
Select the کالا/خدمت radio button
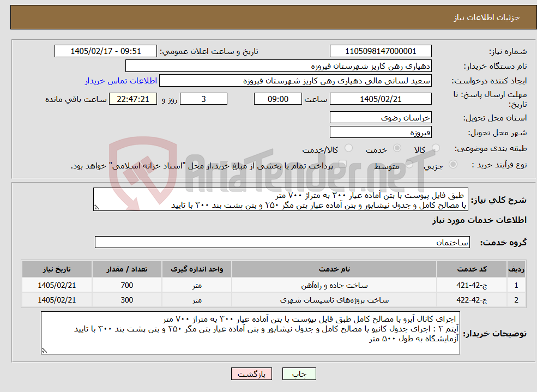tap(348, 148)
